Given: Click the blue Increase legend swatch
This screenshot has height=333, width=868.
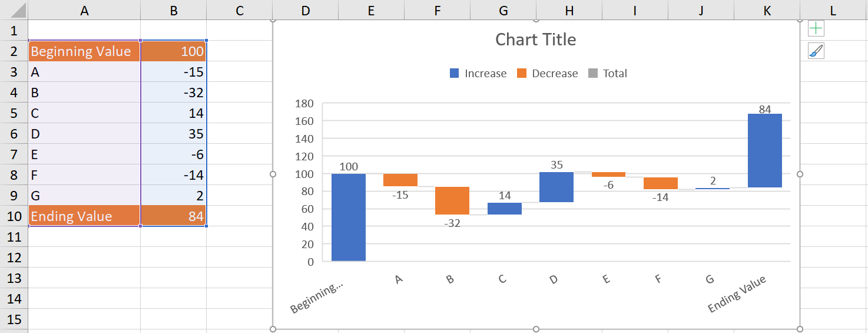Looking at the screenshot, I should point(455,74).
